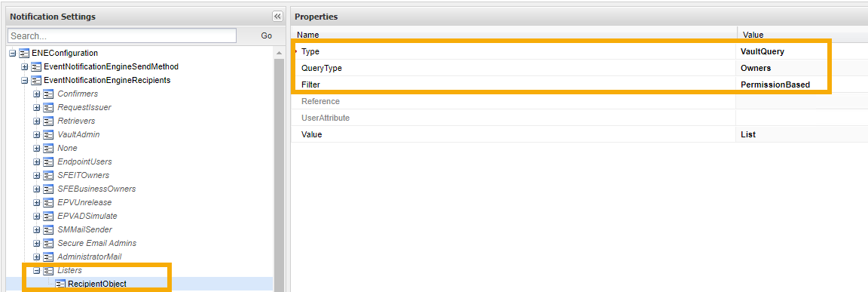Image resolution: width=868 pixels, height=292 pixels.
Task: Edit the QueryType value Owners
Action: coord(756,68)
